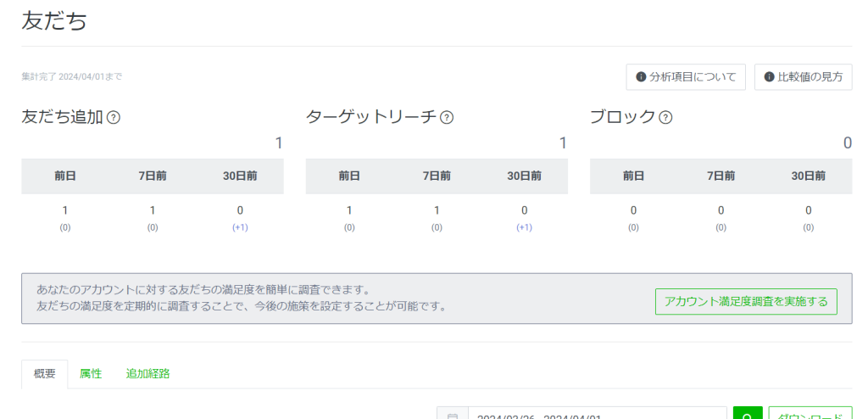Click 30日前 header in ターゲットリーチ table
This screenshot has width=868, height=419.
click(524, 176)
